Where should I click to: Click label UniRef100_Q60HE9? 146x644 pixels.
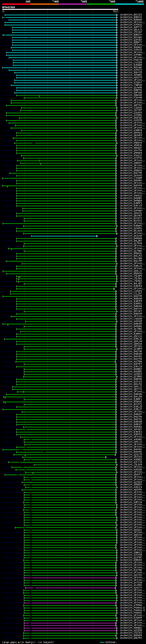(x=131, y=135)
